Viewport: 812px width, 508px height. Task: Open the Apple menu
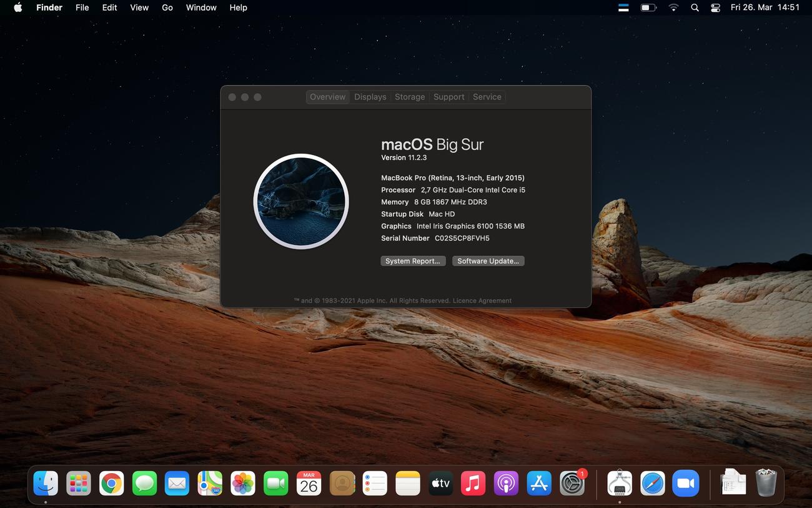point(17,7)
